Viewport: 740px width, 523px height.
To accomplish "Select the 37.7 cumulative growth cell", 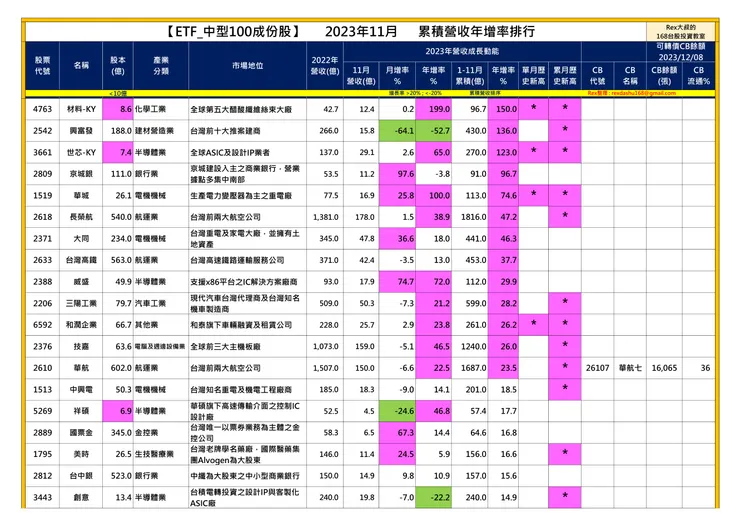I will coord(503,260).
